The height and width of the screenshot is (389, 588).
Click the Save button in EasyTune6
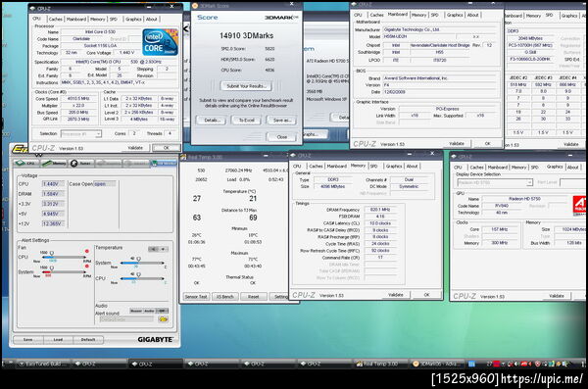coord(28,340)
